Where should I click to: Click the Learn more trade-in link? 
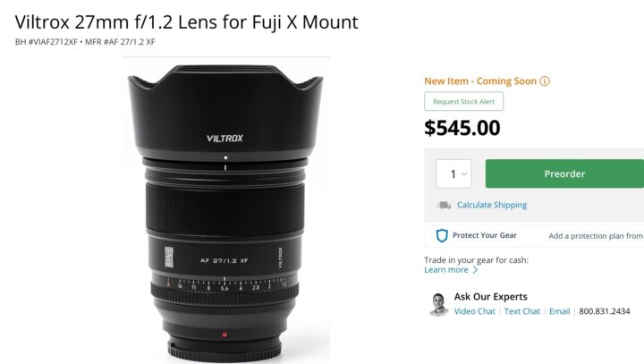click(x=446, y=270)
